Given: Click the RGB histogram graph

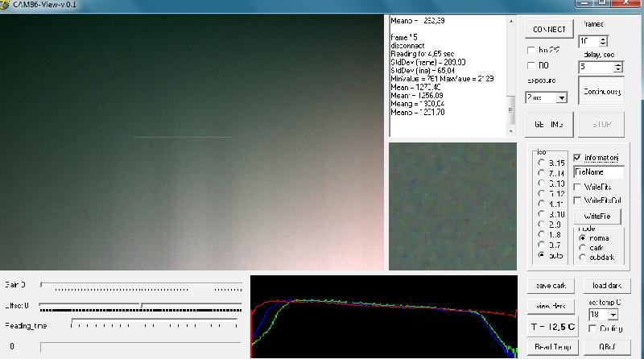Looking at the screenshot, I should pos(384,316).
